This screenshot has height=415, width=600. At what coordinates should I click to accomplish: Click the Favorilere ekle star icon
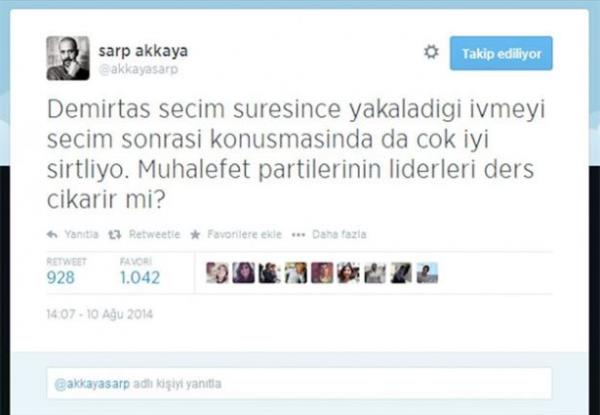(195, 234)
